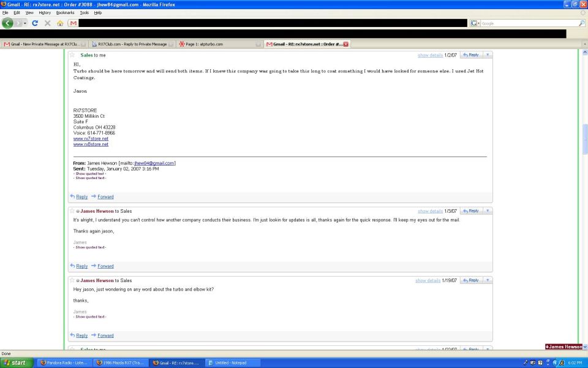Switch to Page 1: atpturbo.com tab
Viewport: 588px width, 368px height.
coord(220,44)
